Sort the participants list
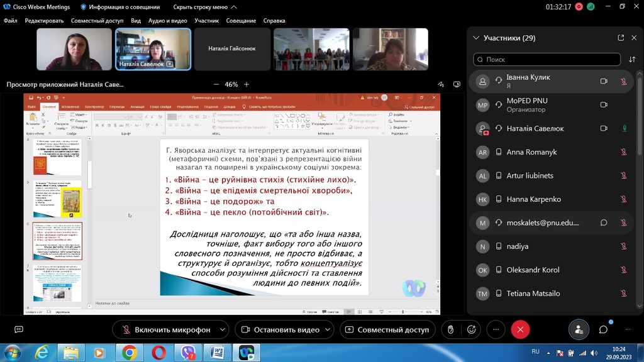This screenshot has width=644, height=362. [632, 60]
